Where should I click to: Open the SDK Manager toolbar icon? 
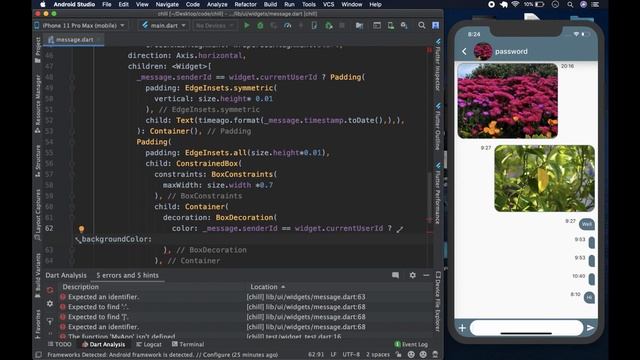(x=404, y=25)
